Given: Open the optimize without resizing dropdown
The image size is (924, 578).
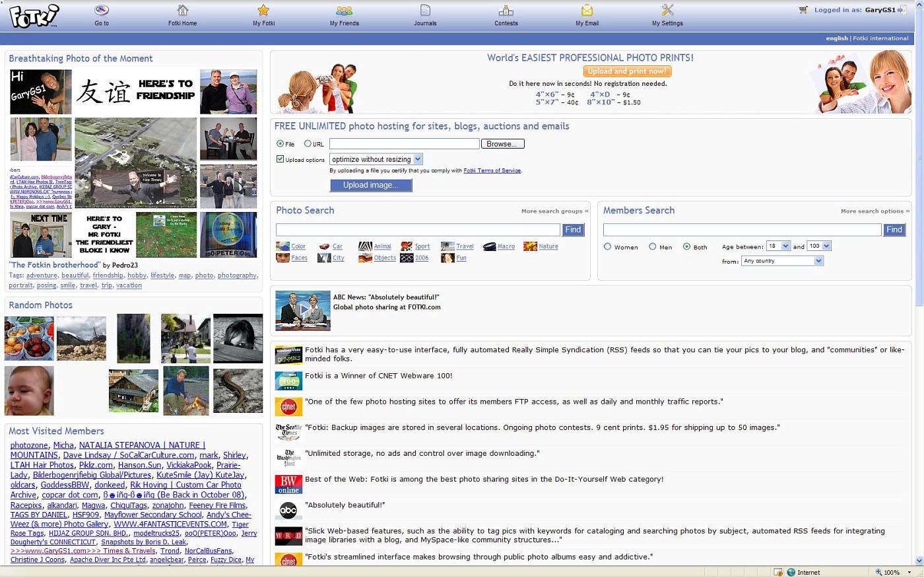Looking at the screenshot, I should click(x=376, y=159).
